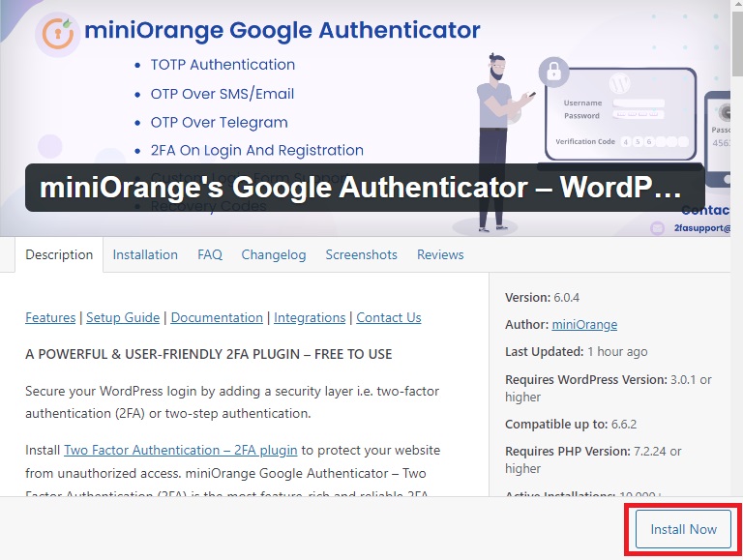Open the miniOrange author link
This screenshot has width=743, height=560.
(584, 325)
